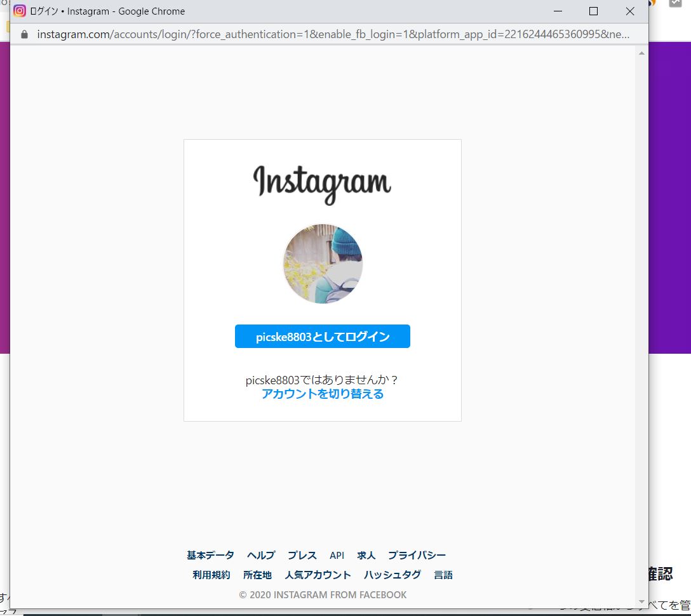
Task: Click the lock icon in address bar
Action: coord(25,34)
